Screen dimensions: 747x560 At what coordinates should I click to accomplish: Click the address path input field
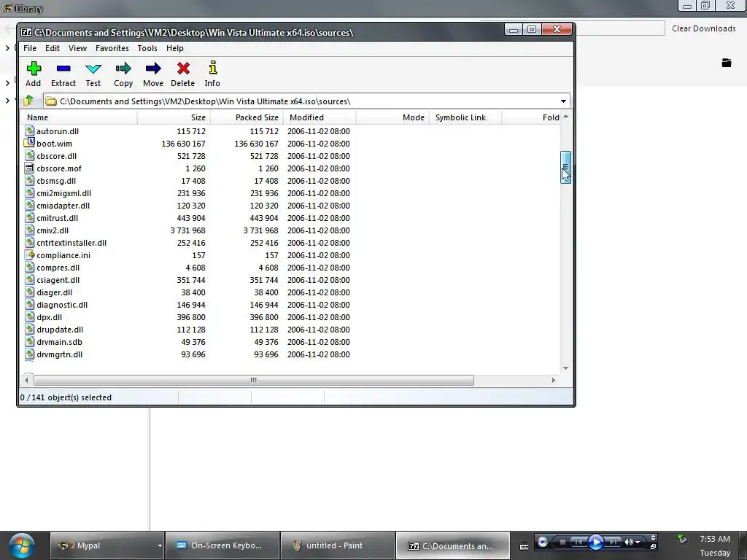(306, 101)
